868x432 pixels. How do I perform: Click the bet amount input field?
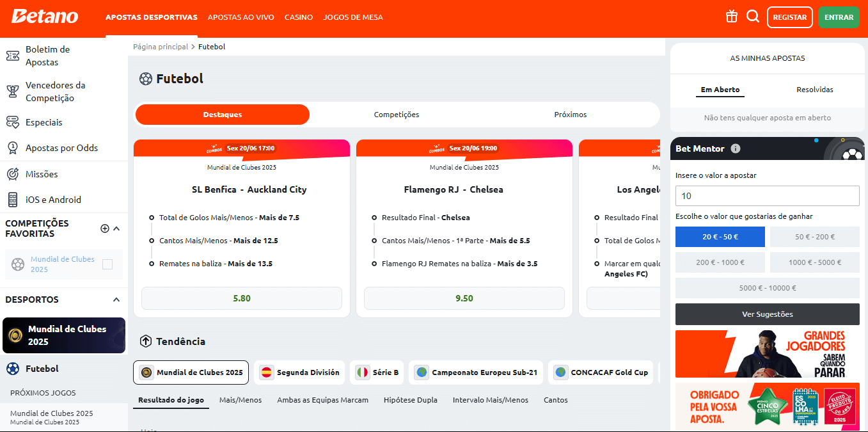tap(768, 196)
